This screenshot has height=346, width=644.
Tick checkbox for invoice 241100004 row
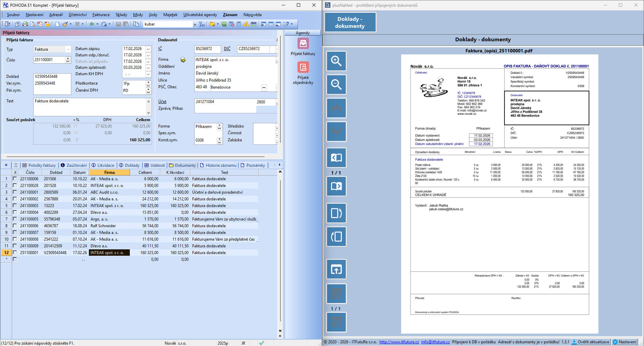(x=15, y=212)
